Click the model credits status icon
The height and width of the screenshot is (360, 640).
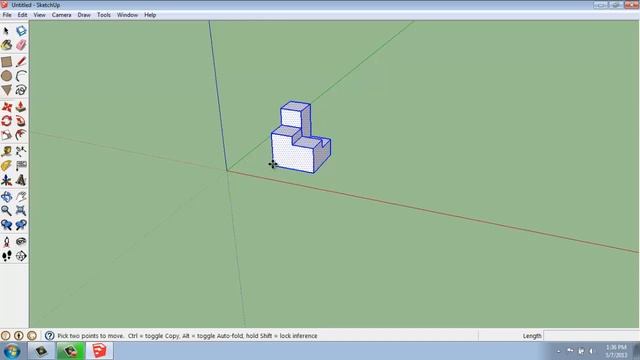tap(18, 336)
